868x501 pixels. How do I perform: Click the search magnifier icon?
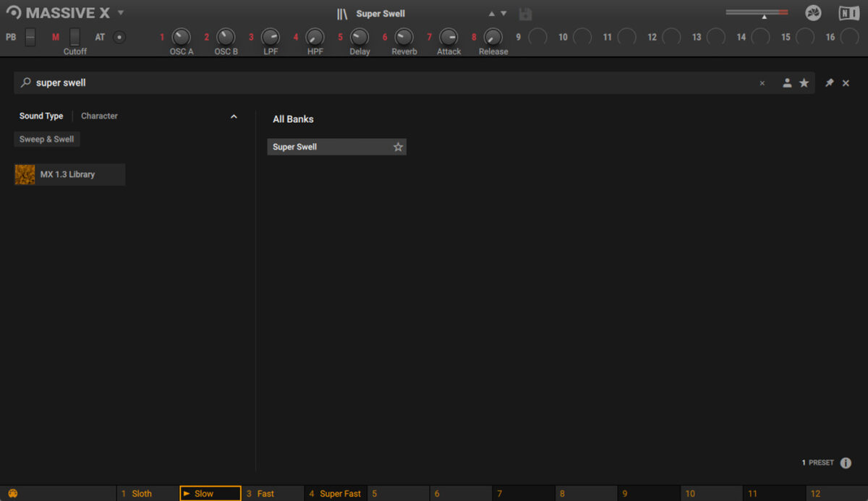click(26, 83)
